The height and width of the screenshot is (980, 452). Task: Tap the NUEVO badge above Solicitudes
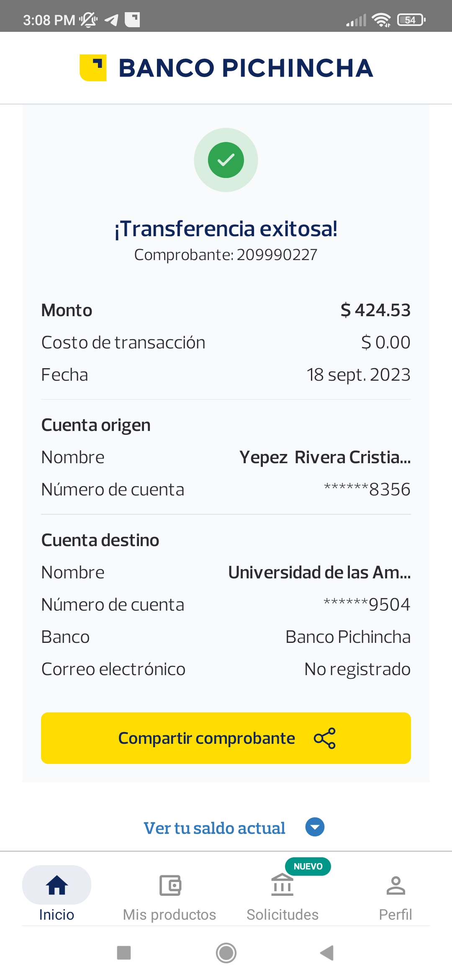(x=308, y=867)
